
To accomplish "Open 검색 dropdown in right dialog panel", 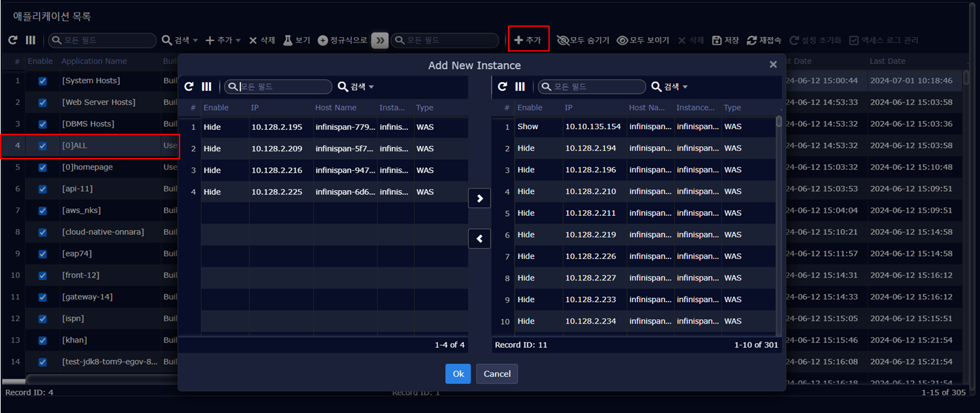I will 670,87.
